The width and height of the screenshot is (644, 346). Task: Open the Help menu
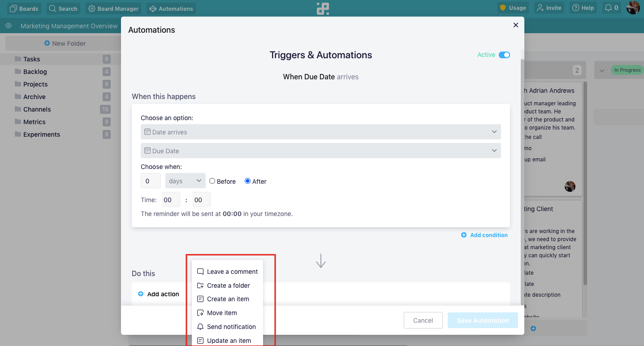[x=583, y=8]
